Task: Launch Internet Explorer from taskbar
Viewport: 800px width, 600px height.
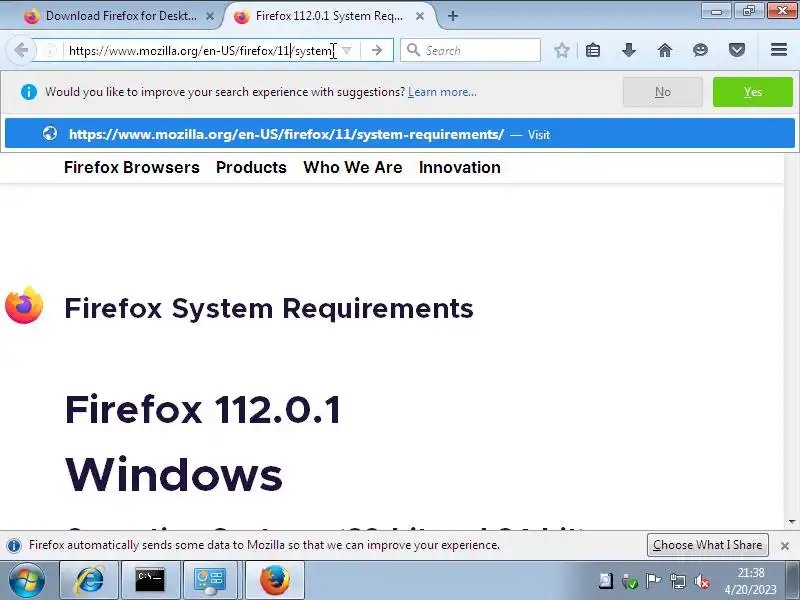Action: coord(89,581)
